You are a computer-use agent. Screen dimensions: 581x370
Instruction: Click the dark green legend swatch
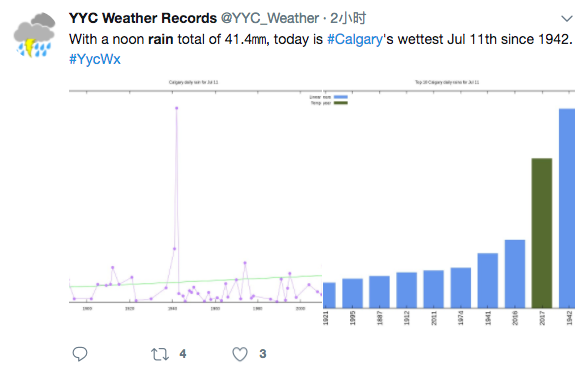(341, 103)
